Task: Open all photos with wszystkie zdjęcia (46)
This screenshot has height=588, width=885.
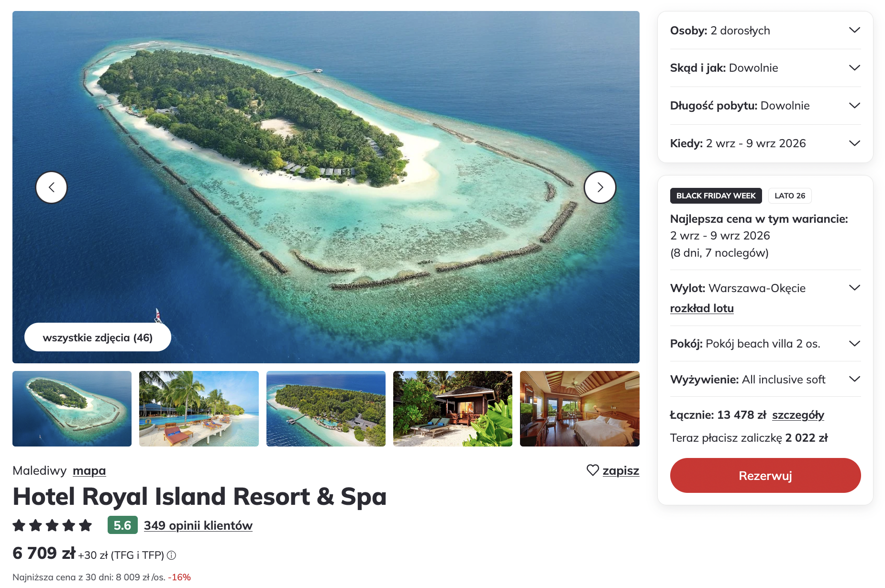Action: (x=98, y=337)
